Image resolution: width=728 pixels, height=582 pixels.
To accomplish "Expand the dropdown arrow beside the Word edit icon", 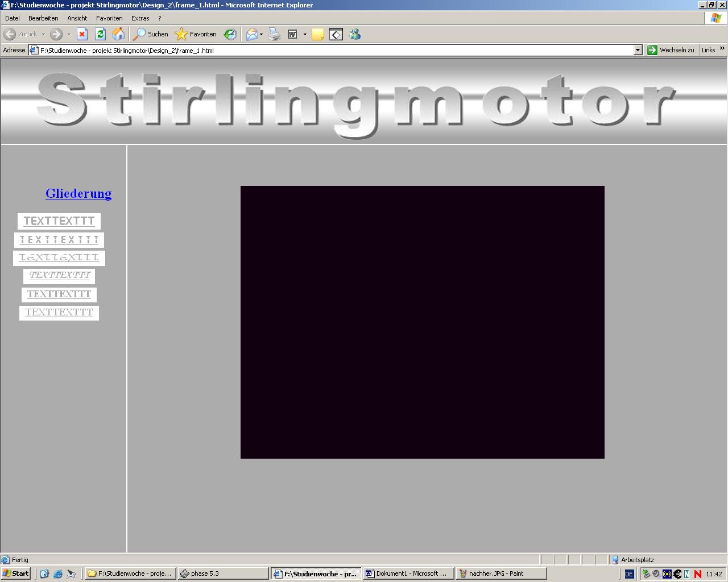I will (x=305, y=35).
